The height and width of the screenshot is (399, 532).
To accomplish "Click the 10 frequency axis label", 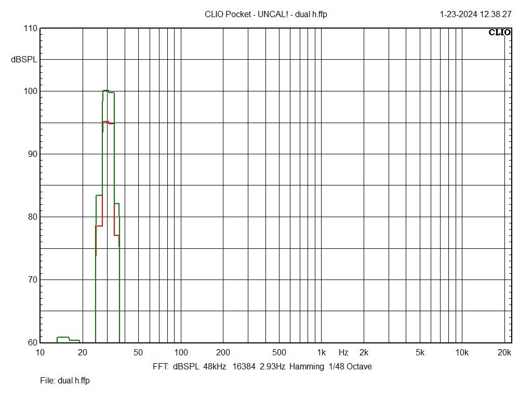I will [x=40, y=353].
